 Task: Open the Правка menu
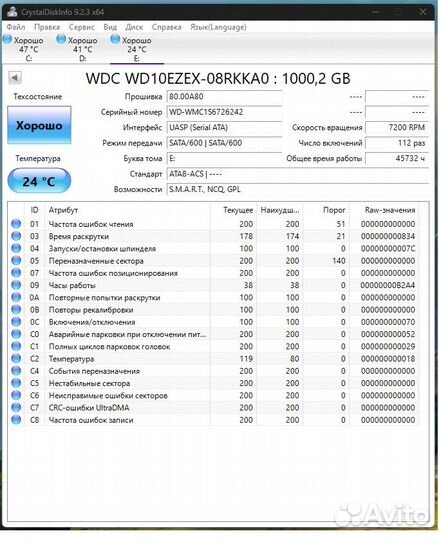pos(47,27)
